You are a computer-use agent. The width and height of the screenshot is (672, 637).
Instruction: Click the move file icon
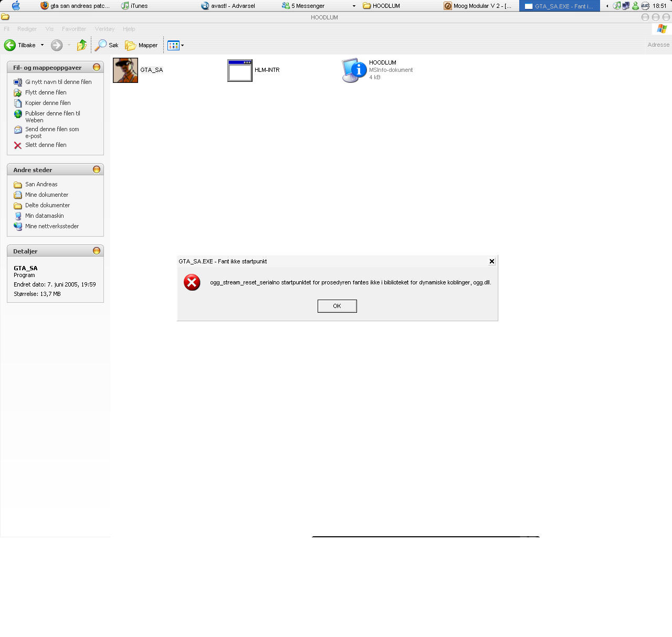18,92
